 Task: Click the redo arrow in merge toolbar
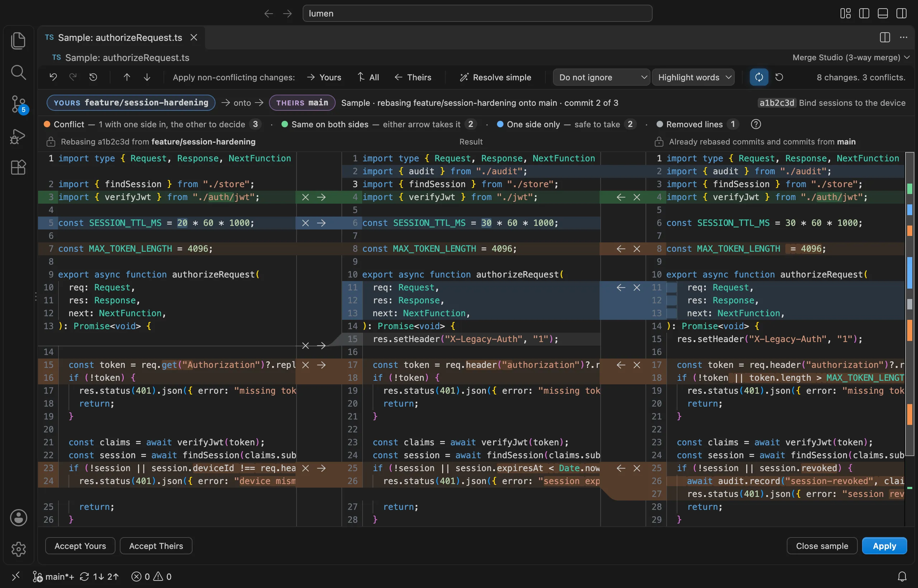pyautogui.click(x=73, y=77)
